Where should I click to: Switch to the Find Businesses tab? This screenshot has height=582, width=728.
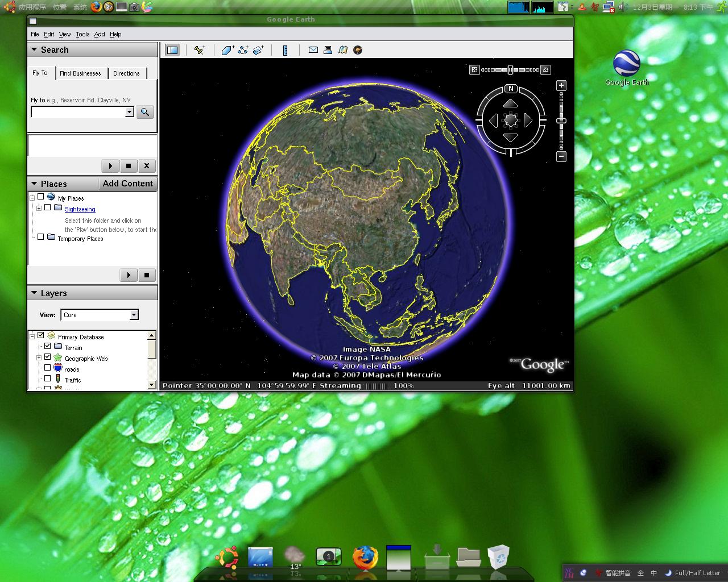tap(80, 73)
